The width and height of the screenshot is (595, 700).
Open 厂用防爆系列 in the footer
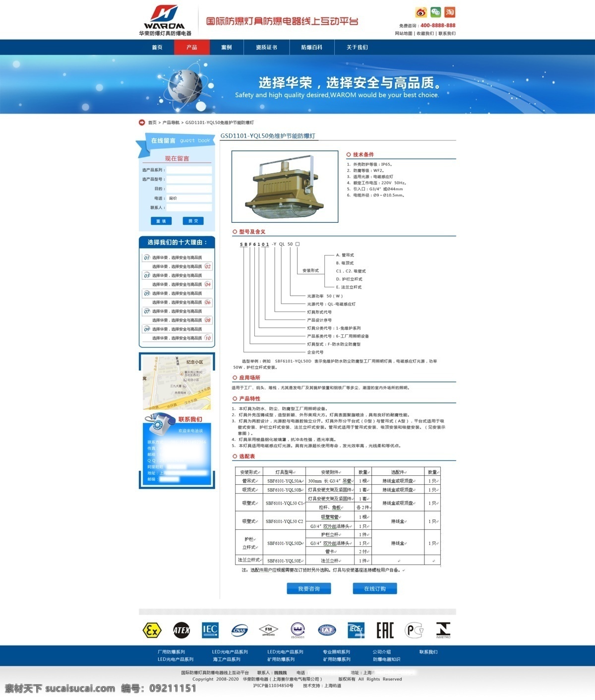171,652
